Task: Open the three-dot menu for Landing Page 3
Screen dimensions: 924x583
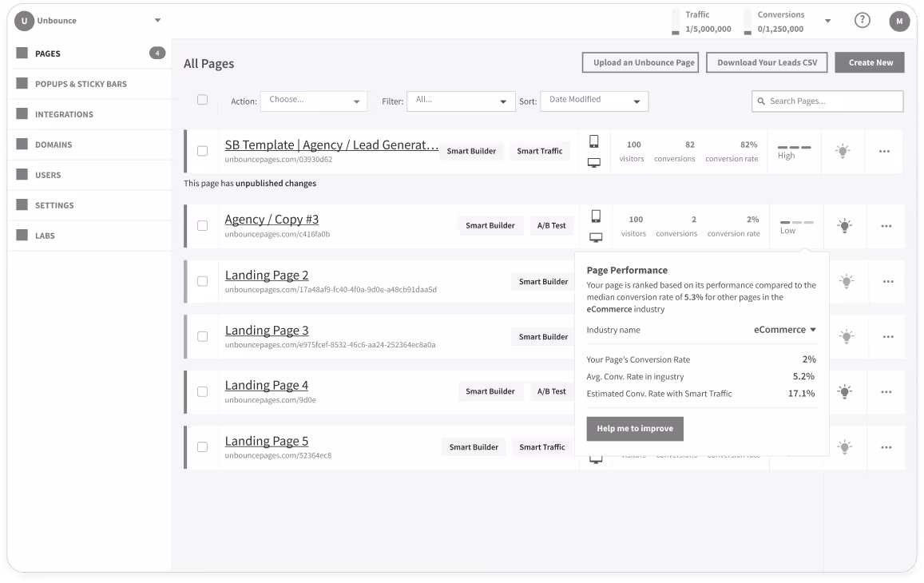Action: [888, 337]
